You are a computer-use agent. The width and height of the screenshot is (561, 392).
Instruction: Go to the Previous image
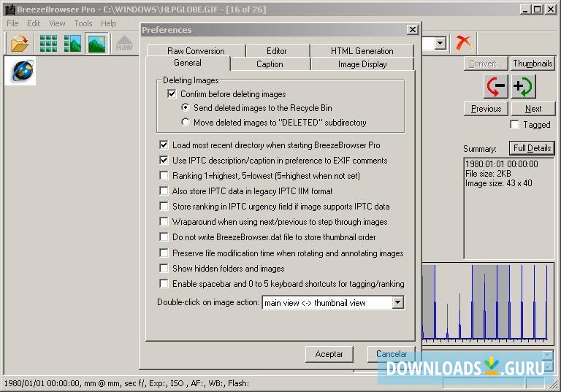(486, 108)
